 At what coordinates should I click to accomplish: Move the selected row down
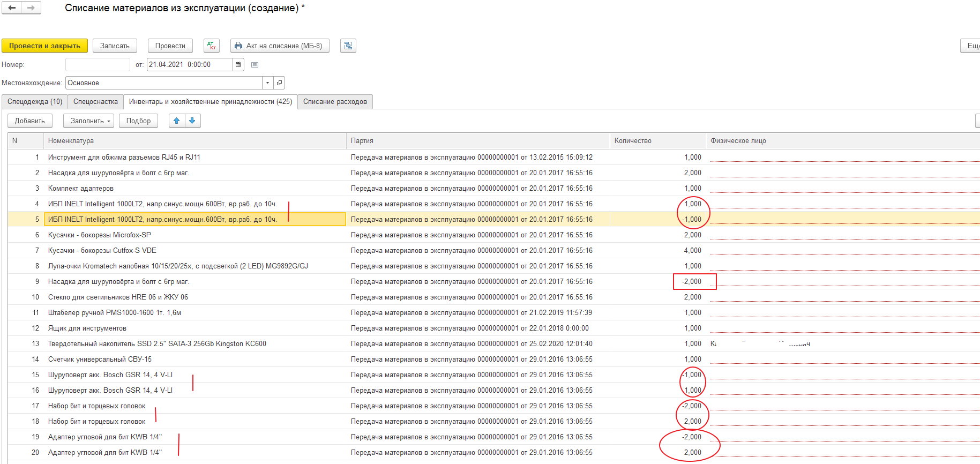pyautogui.click(x=192, y=121)
